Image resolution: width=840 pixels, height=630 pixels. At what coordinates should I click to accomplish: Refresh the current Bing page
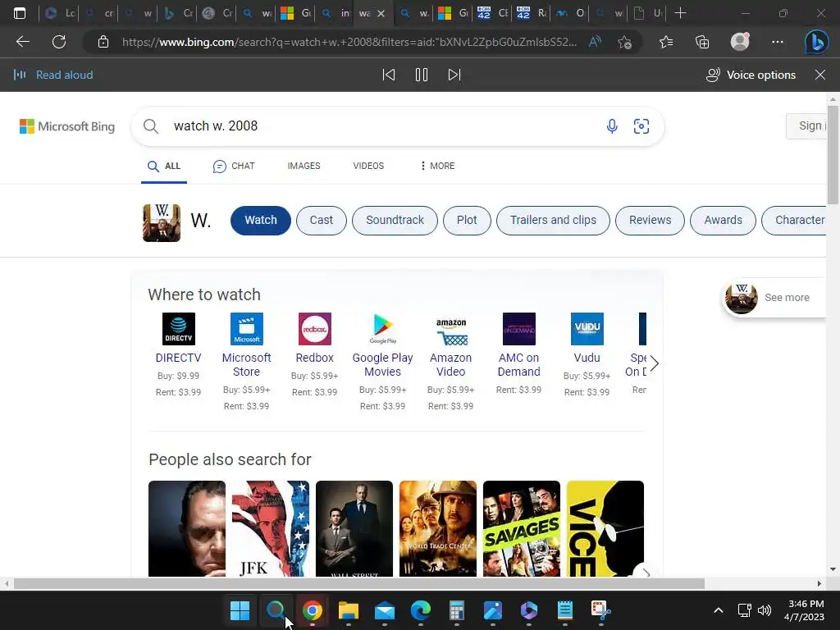pos(59,42)
